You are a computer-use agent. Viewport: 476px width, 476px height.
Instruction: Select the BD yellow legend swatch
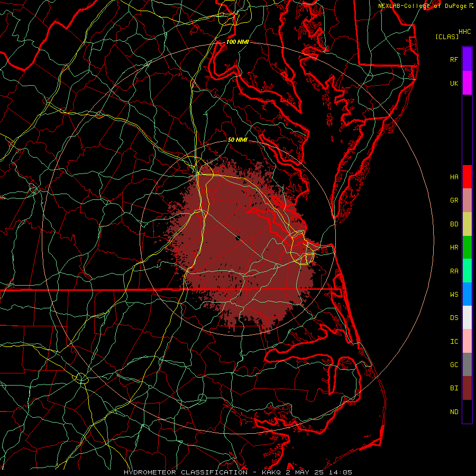click(467, 224)
